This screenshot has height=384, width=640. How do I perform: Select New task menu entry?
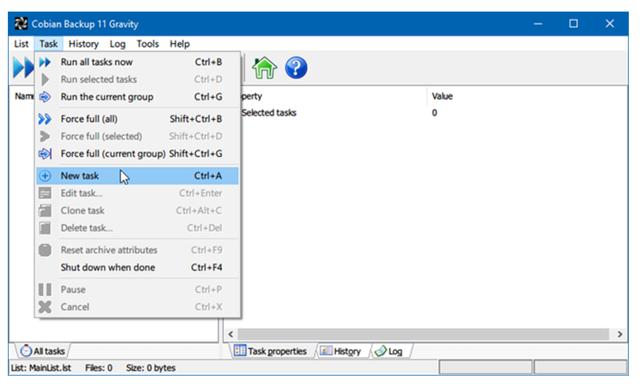click(138, 176)
